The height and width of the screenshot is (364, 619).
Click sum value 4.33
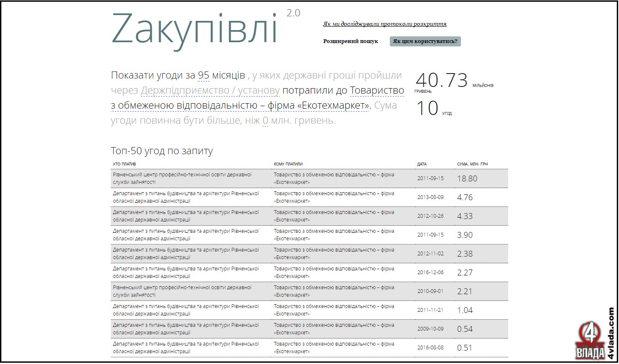465,216
